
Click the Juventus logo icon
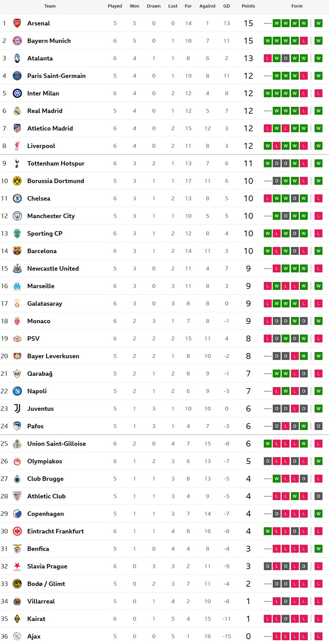(x=17, y=409)
